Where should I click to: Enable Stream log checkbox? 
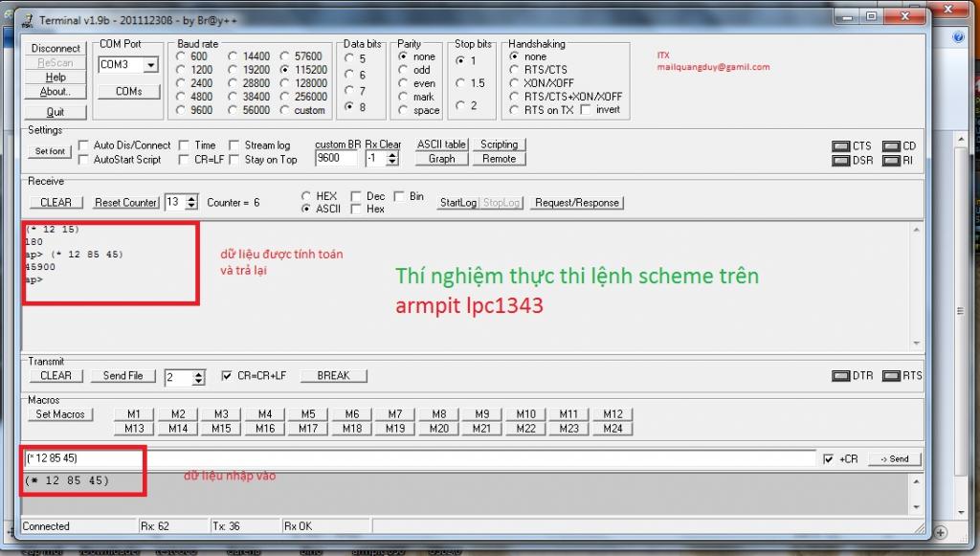(x=234, y=145)
